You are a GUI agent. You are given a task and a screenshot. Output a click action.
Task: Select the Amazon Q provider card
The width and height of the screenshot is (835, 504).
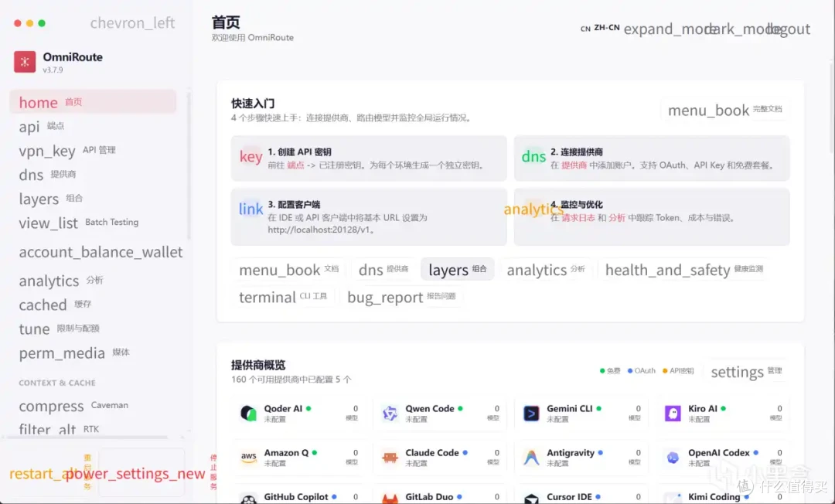pyautogui.click(x=299, y=457)
